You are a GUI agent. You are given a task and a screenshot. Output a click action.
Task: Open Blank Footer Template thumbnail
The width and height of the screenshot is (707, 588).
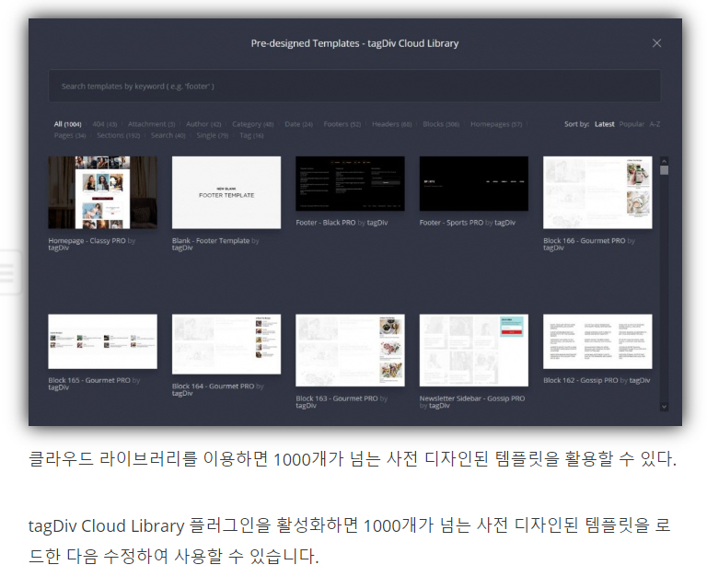226,192
